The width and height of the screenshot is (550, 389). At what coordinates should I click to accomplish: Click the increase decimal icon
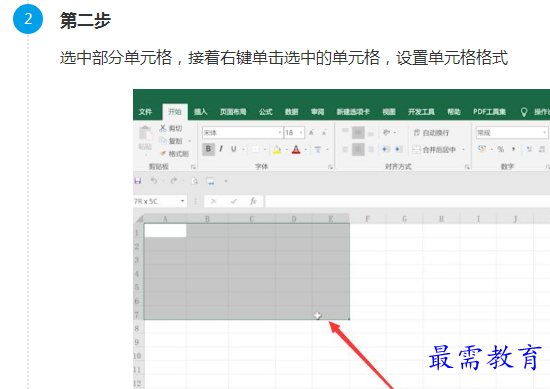529,149
